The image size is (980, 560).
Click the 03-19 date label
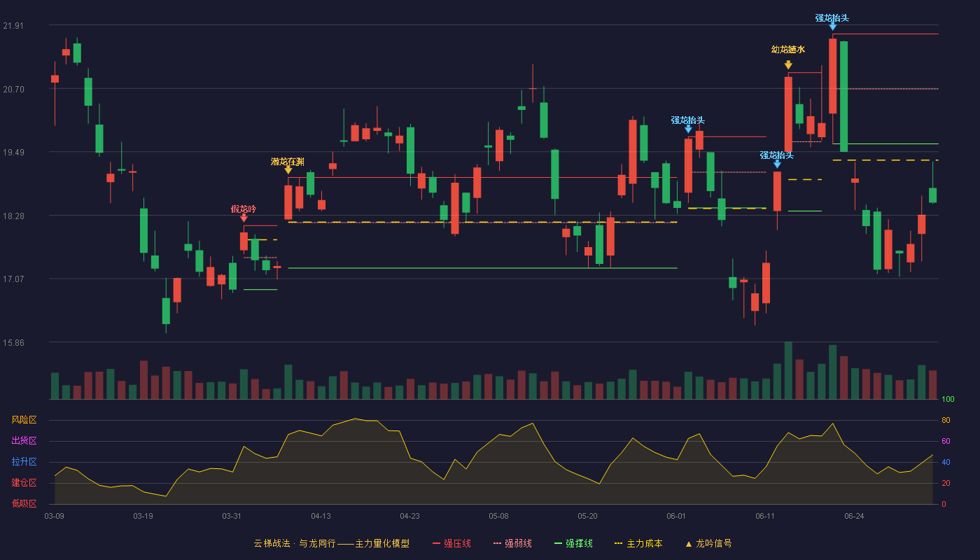pyautogui.click(x=143, y=516)
